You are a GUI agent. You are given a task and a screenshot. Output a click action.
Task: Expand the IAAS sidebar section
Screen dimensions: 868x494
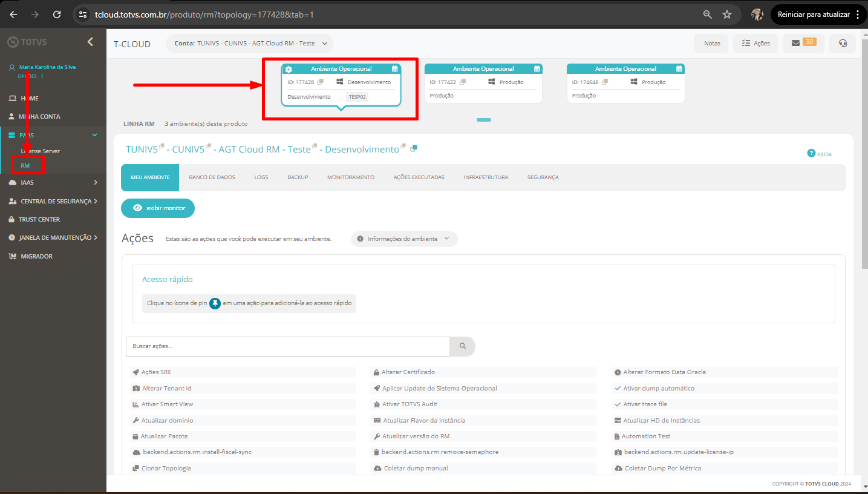[x=53, y=182]
